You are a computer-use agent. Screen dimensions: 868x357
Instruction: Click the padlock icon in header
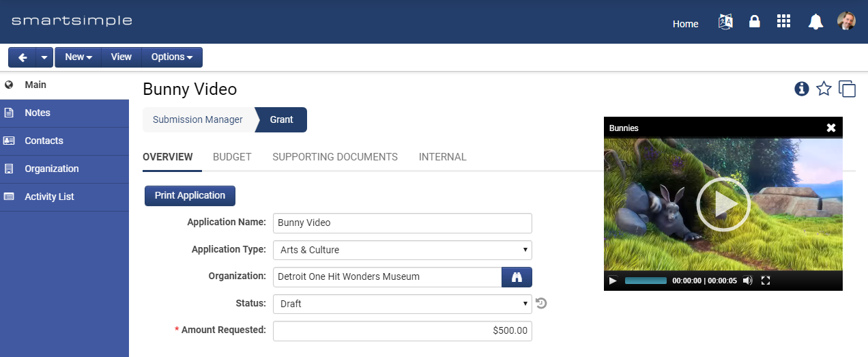tap(754, 21)
